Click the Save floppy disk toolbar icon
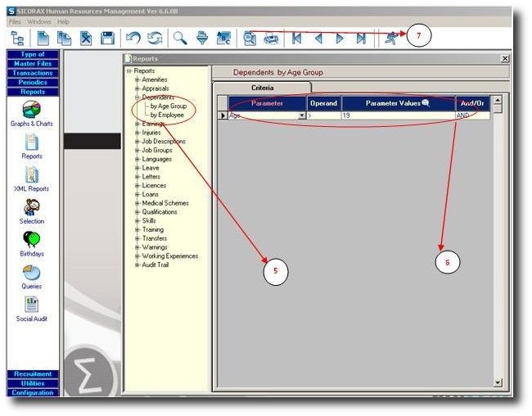532x416 pixels. [x=107, y=38]
